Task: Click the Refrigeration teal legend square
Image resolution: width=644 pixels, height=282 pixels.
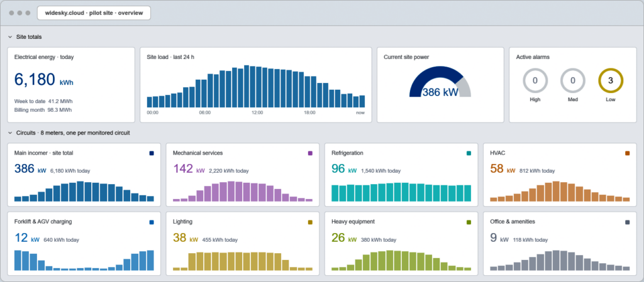Action: pyautogui.click(x=469, y=153)
